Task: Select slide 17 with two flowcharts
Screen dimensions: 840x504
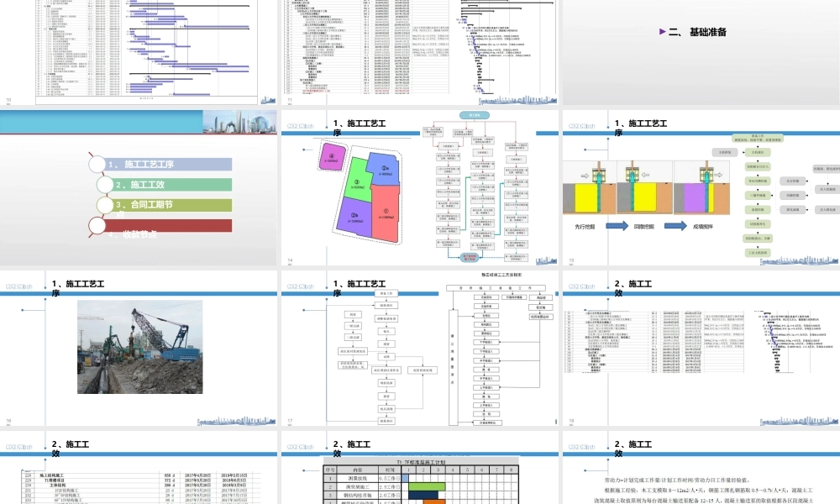Action: tap(420, 348)
